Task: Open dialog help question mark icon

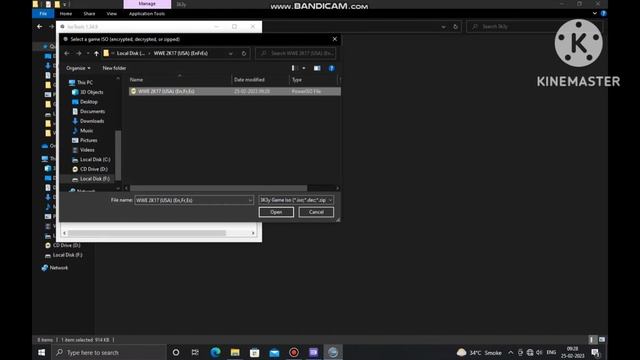Action: (331, 68)
